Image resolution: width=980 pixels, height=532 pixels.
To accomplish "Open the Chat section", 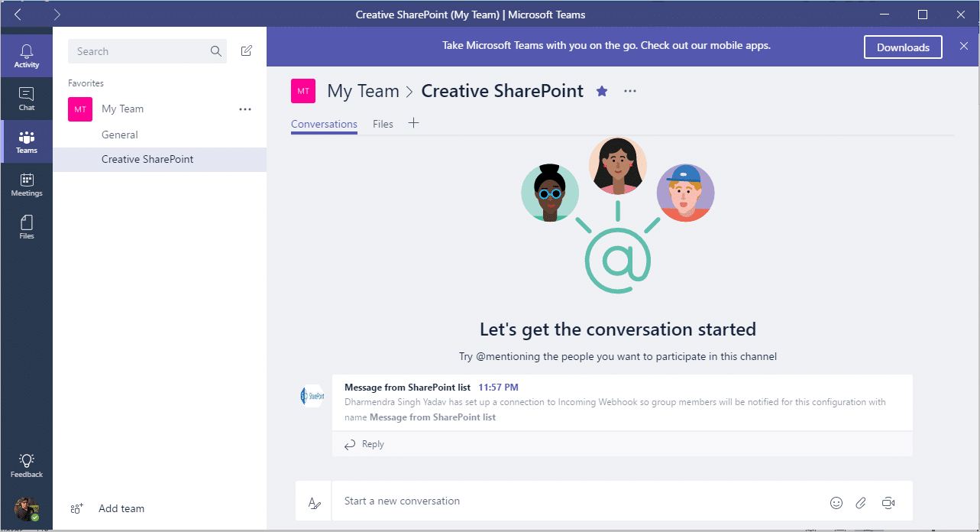I will [27, 99].
